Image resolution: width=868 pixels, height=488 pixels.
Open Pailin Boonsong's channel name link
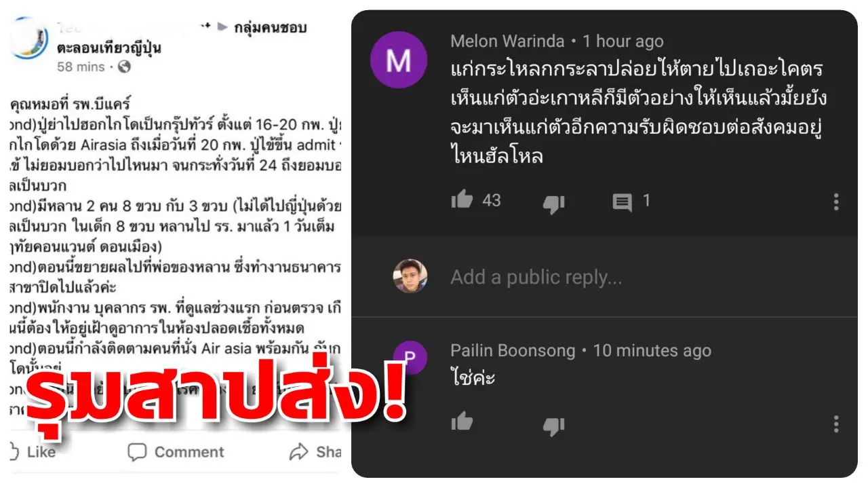(x=513, y=351)
